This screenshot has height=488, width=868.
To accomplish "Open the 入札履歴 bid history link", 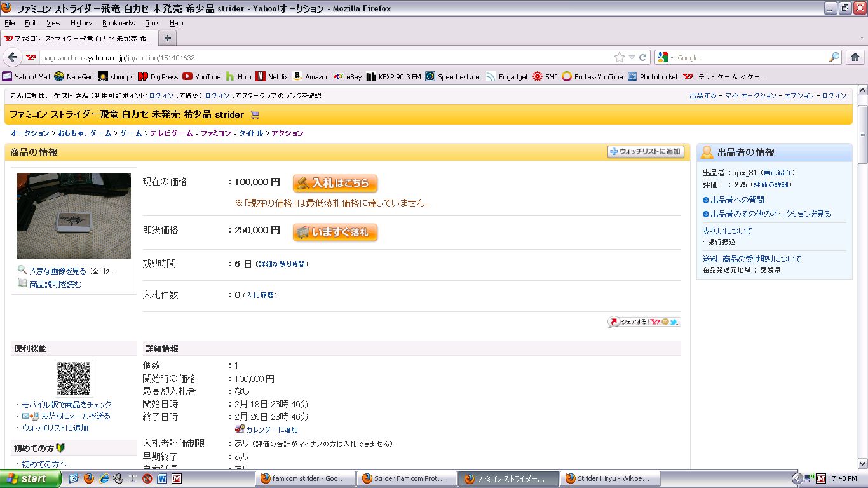I will point(261,295).
